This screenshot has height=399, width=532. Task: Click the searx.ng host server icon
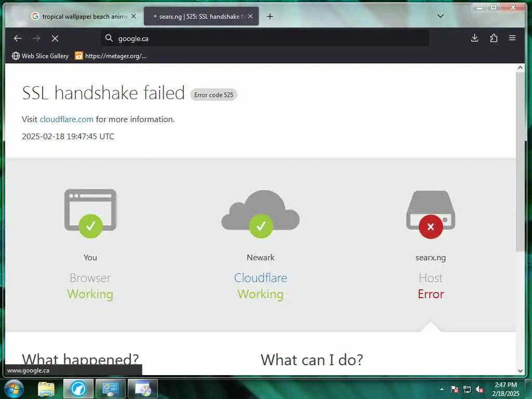[x=431, y=214]
